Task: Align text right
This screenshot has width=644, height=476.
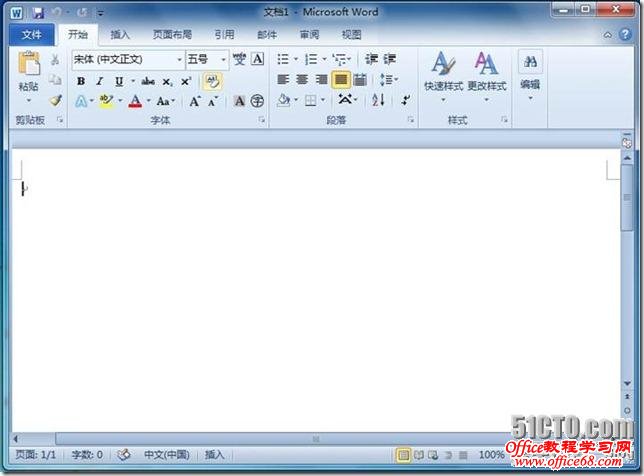Action: (321, 79)
